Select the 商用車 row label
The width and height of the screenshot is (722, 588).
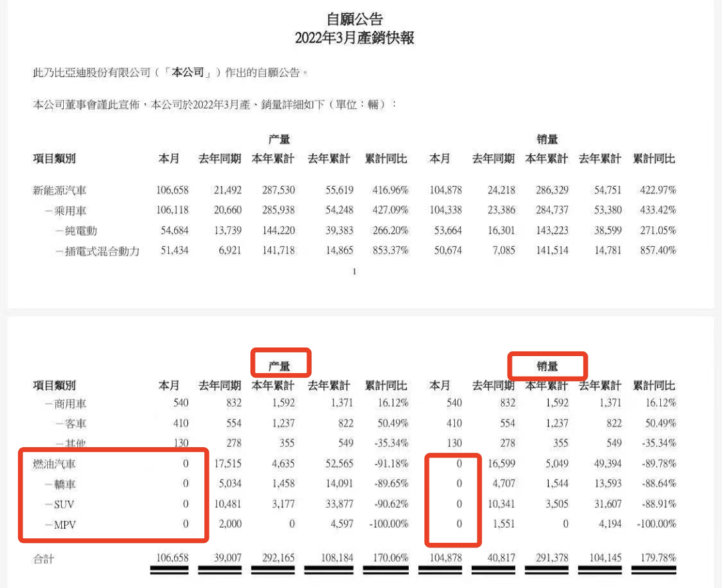point(70,404)
